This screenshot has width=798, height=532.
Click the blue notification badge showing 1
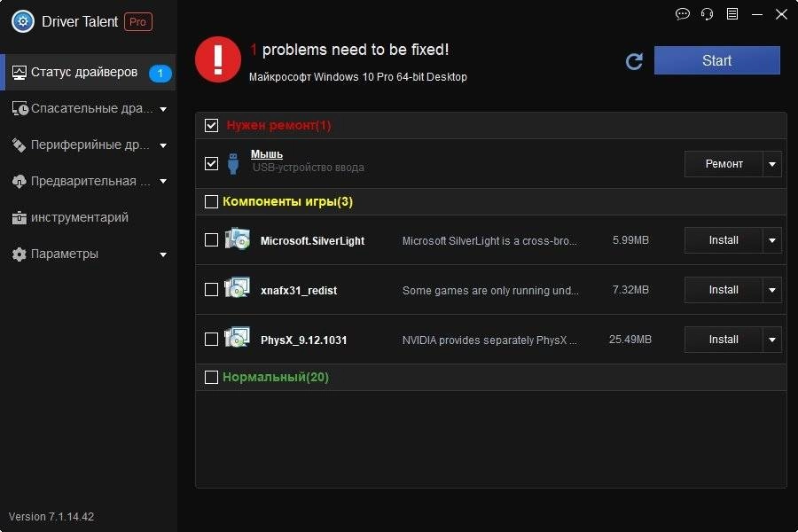click(x=160, y=74)
